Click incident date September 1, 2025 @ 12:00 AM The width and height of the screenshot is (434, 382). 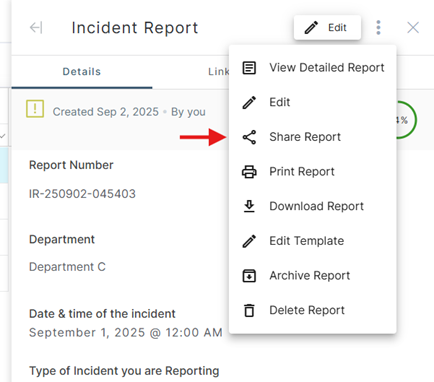click(x=126, y=332)
